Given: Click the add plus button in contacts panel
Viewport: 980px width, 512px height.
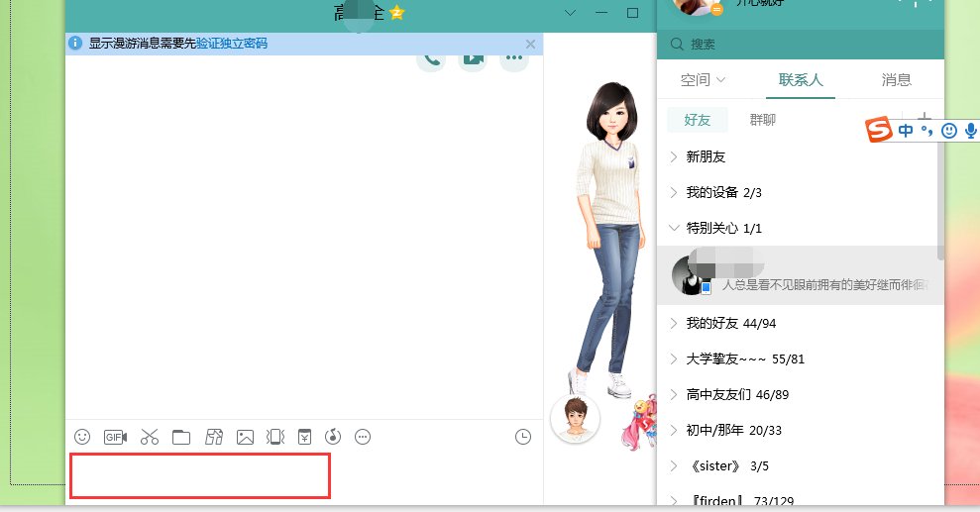Looking at the screenshot, I should [924, 118].
